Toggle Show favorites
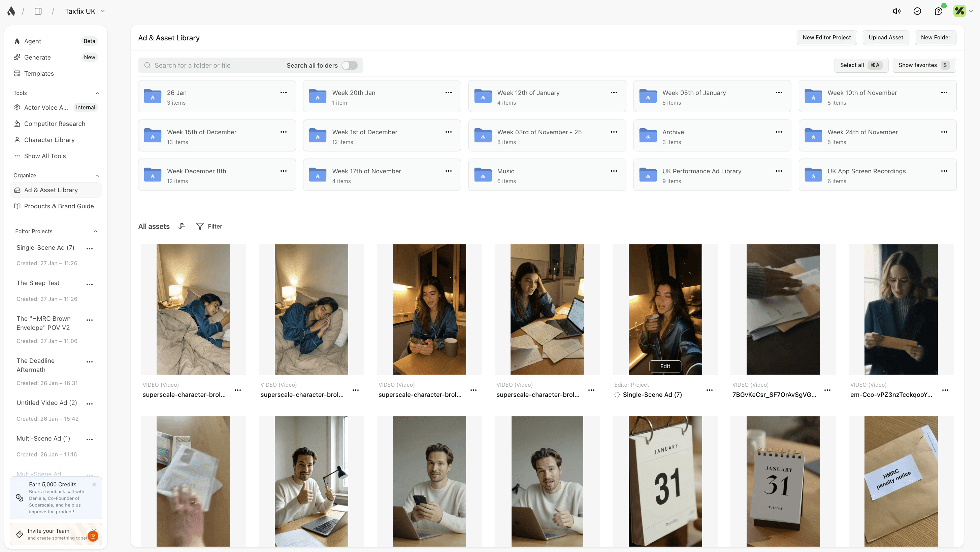 pos(924,65)
